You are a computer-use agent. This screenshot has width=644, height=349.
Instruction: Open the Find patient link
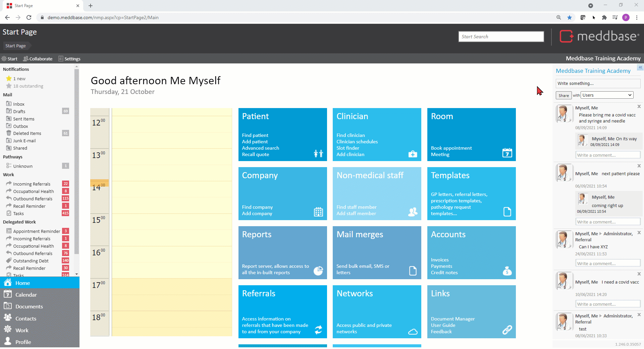(255, 135)
